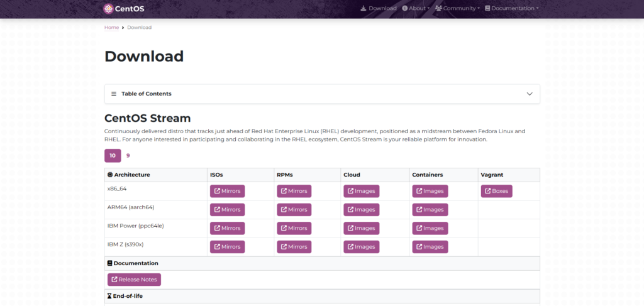Open Containers Images for x86_64
The height and width of the screenshot is (306, 644).
[430, 191]
